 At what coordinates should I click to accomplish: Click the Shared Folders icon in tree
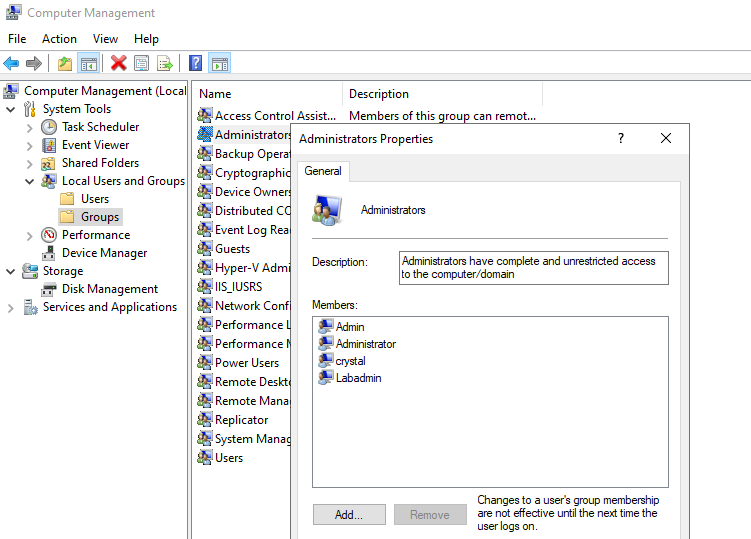(x=48, y=163)
